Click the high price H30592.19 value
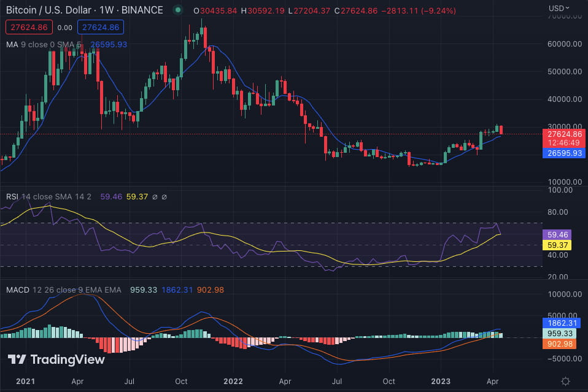The image size is (588, 392). coord(263,11)
